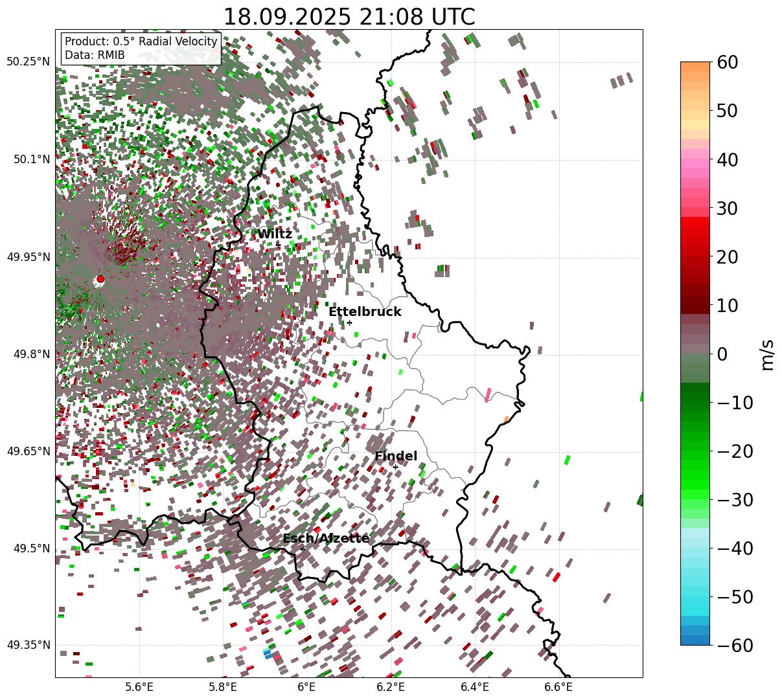The height and width of the screenshot is (700, 782).
Task: Click the colorbar '40' tick label
Action: click(x=728, y=159)
